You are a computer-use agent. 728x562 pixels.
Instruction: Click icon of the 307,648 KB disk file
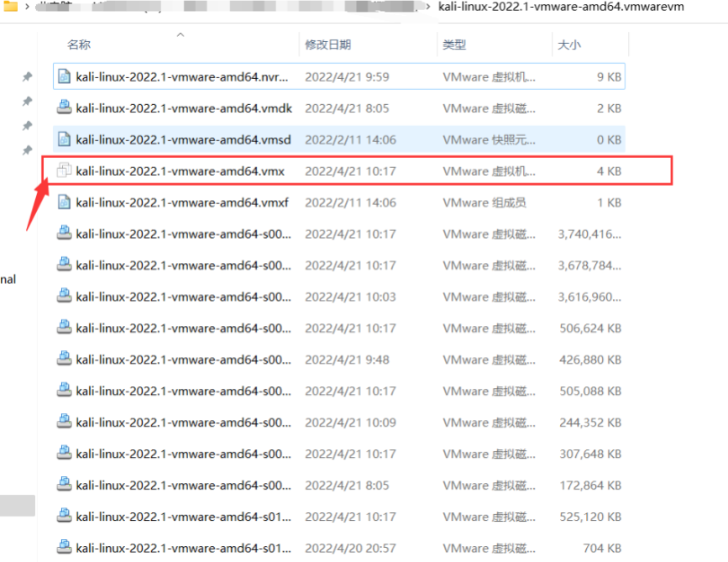point(64,454)
